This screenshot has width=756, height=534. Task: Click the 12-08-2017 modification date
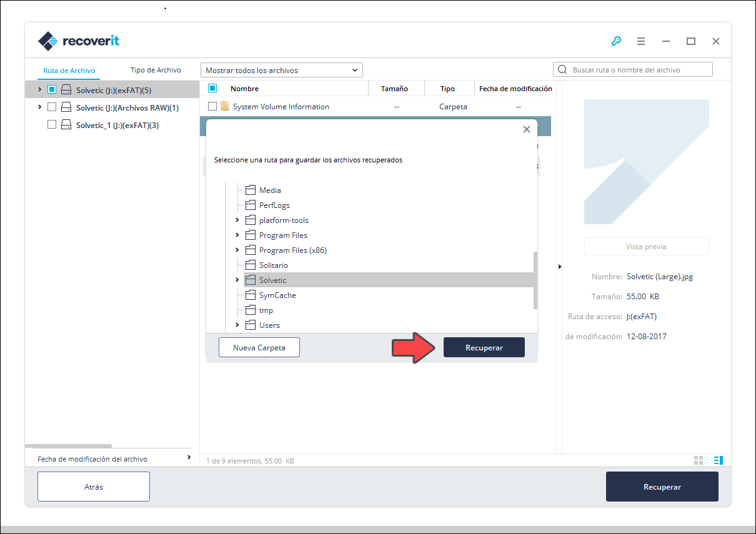(647, 337)
